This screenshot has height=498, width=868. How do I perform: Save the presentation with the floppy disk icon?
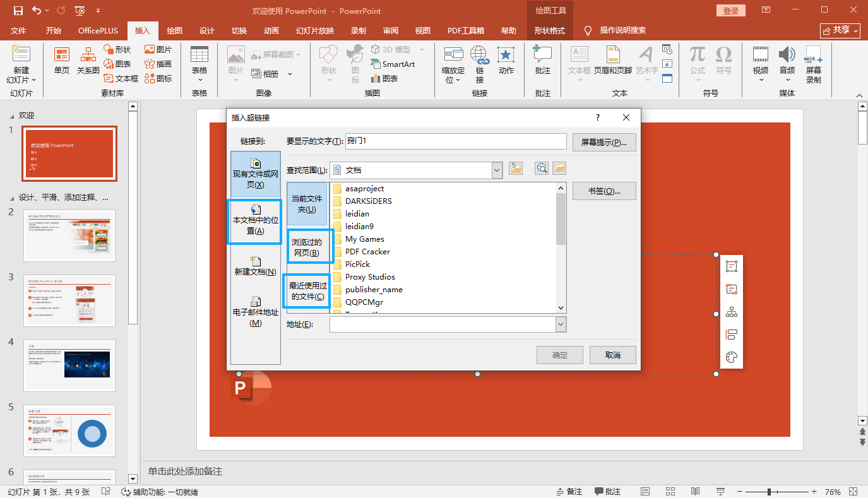coord(18,11)
